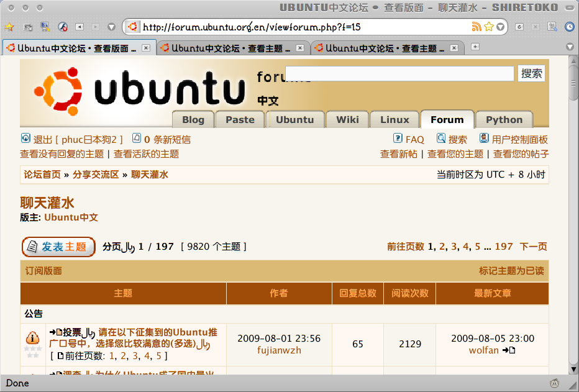Close the second browser tab
Viewport: 579px width, 392px height.
tap(300, 48)
